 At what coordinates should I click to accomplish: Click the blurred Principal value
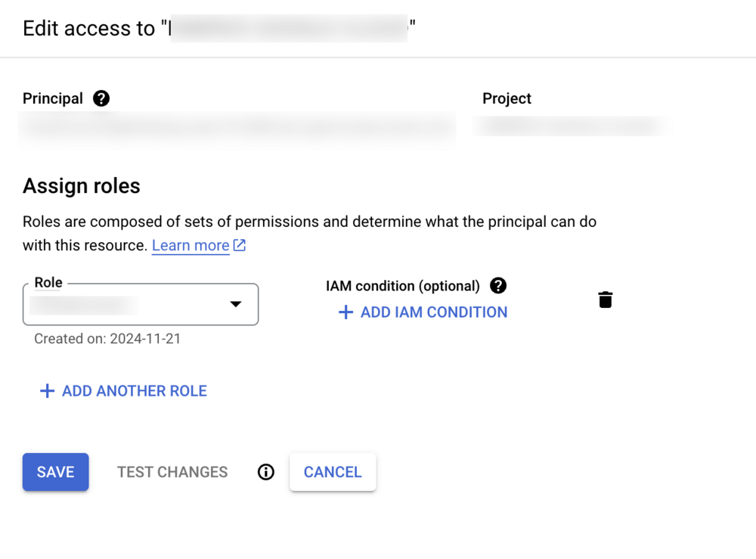237,126
